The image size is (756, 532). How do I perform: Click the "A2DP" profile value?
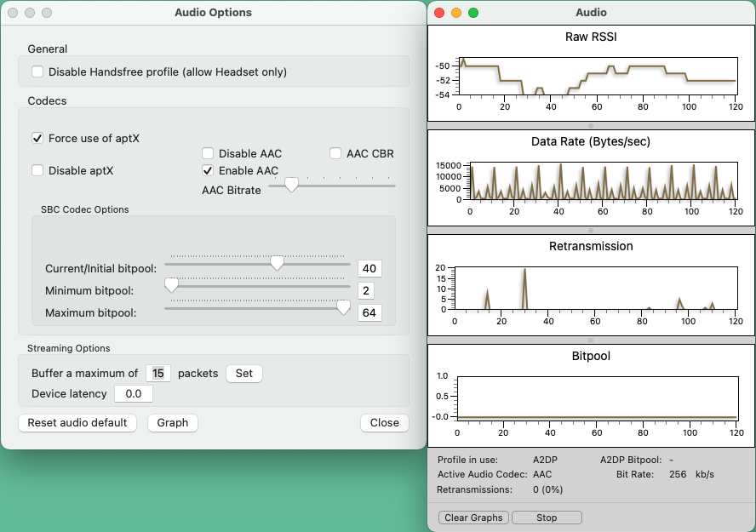546,460
